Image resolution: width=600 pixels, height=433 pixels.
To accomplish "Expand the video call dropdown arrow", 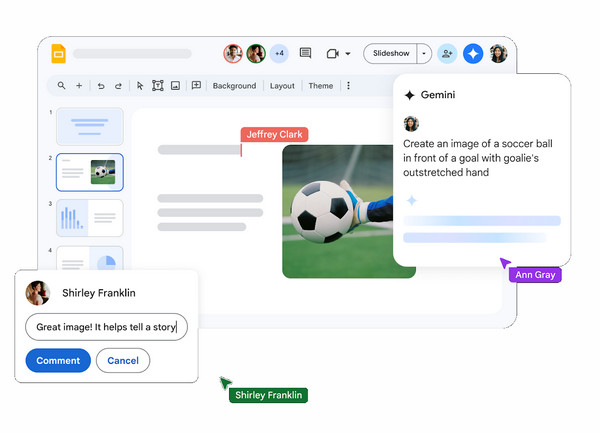I will tap(348, 54).
